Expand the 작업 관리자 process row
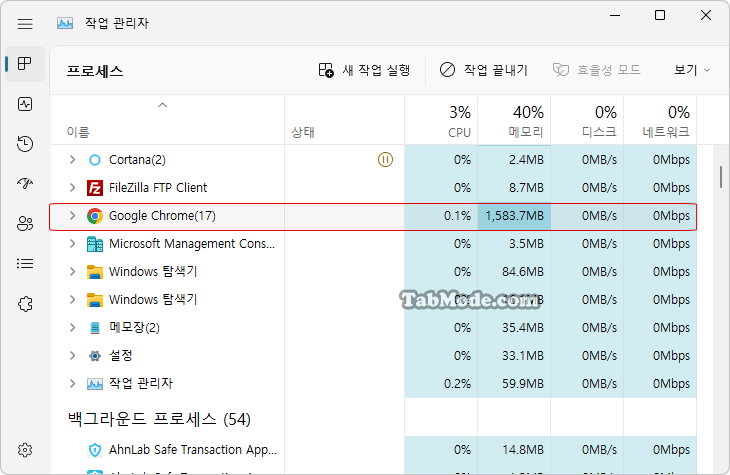730x475 pixels. tap(73, 384)
